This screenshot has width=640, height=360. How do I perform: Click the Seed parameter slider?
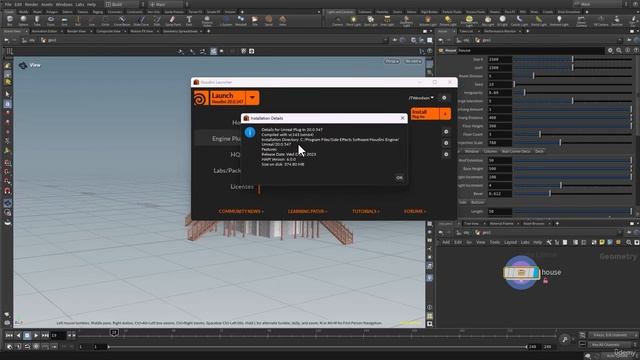tap(572, 84)
